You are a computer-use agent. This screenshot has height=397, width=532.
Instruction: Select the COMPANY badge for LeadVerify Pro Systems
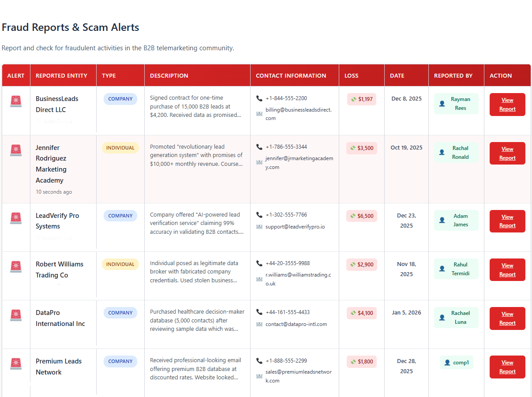120,215
